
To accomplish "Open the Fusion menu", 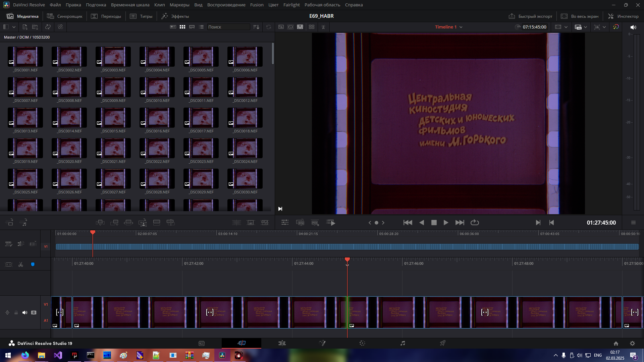I will tap(257, 5).
